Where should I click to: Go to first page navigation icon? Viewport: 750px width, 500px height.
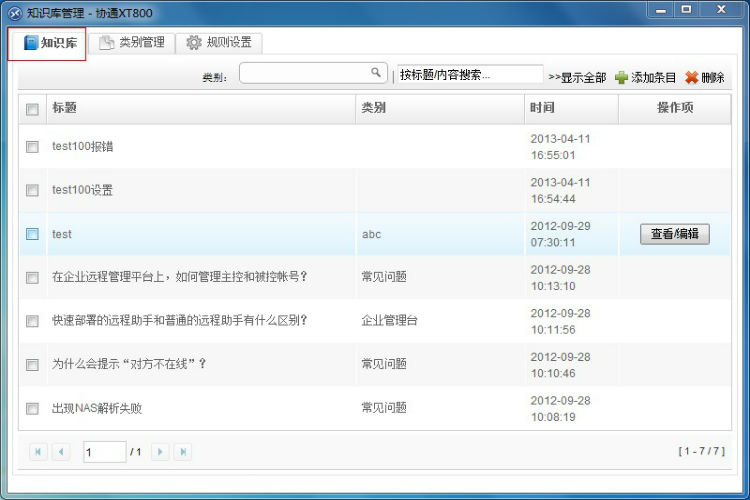[x=38, y=452]
